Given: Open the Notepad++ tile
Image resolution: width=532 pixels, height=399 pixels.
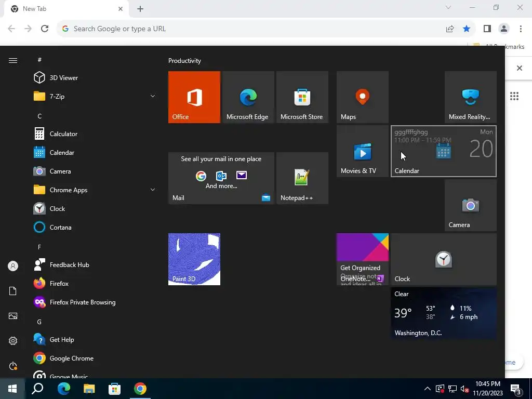Looking at the screenshot, I should pos(302,178).
